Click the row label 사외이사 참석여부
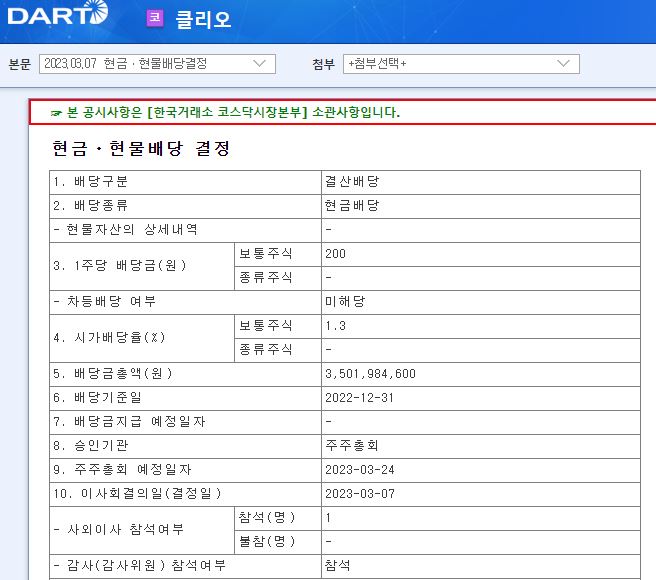 (119, 529)
